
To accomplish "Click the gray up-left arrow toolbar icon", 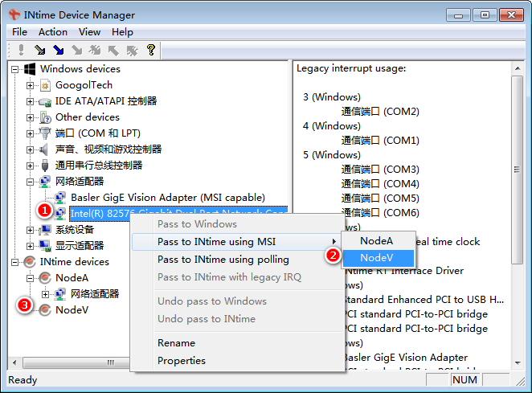I will [x=113, y=50].
